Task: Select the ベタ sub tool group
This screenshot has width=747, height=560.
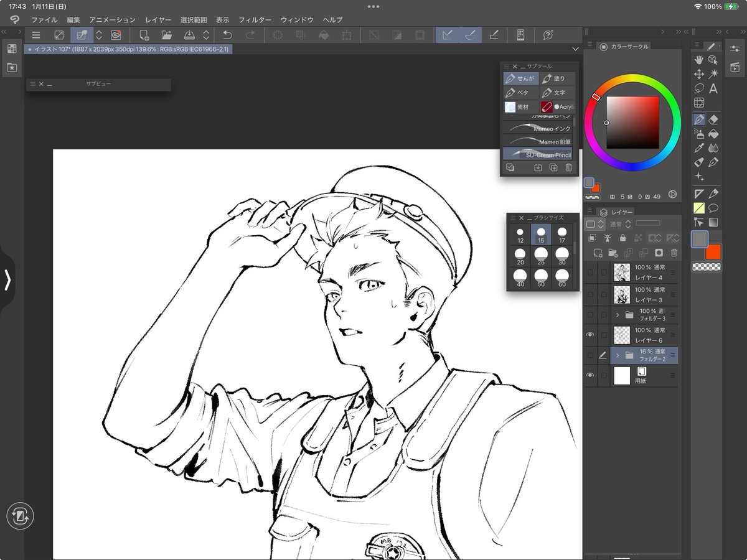Action: pos(521,93)
